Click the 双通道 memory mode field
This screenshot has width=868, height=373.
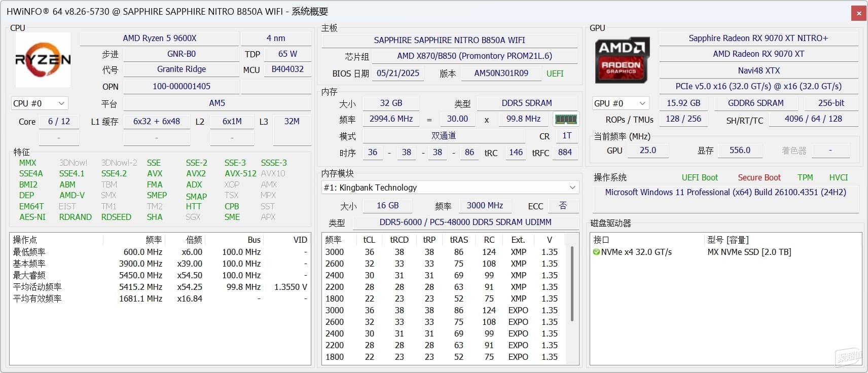coord(444,136)
